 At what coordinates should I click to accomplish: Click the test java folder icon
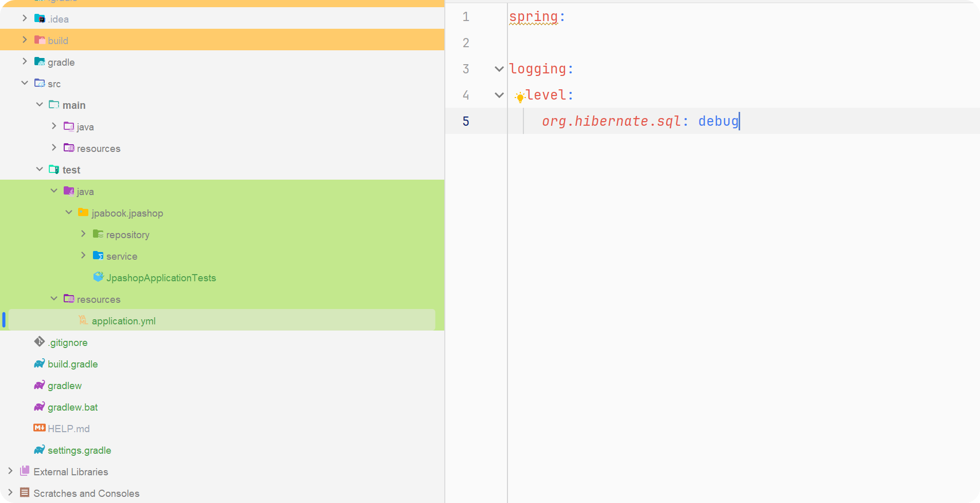click(x=69, y=191)
